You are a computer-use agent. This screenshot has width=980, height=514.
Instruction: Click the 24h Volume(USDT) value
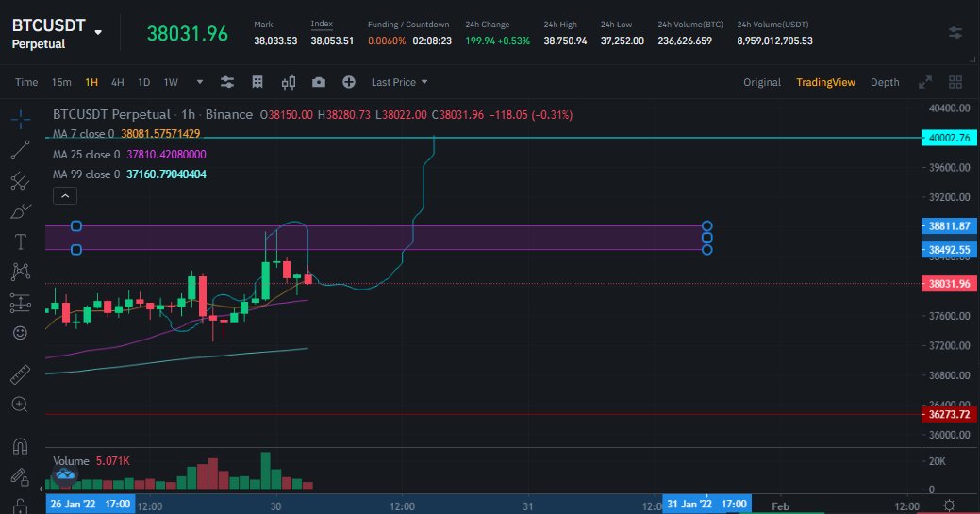point(774,41)
